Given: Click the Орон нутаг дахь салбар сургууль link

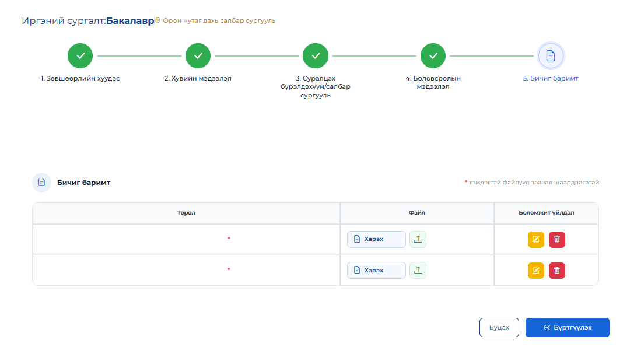Looking at the screenshot, I should point(219,21).
